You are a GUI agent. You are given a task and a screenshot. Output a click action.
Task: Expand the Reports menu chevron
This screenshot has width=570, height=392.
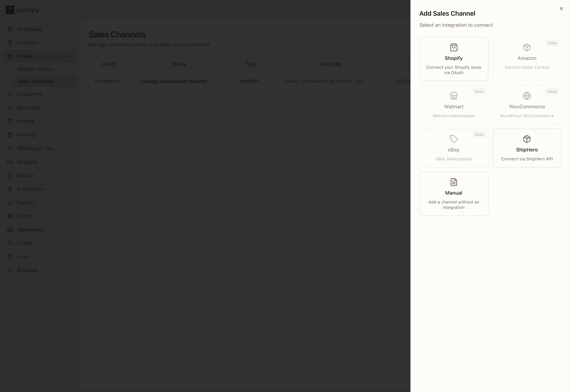pyautogui.click(x=70, y=202)
